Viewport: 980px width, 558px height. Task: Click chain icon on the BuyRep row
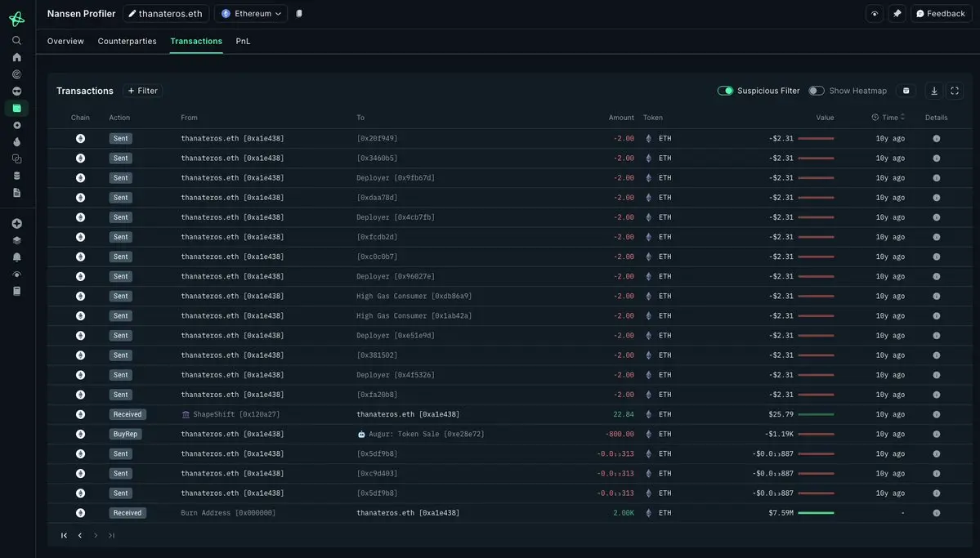(81, 435)
